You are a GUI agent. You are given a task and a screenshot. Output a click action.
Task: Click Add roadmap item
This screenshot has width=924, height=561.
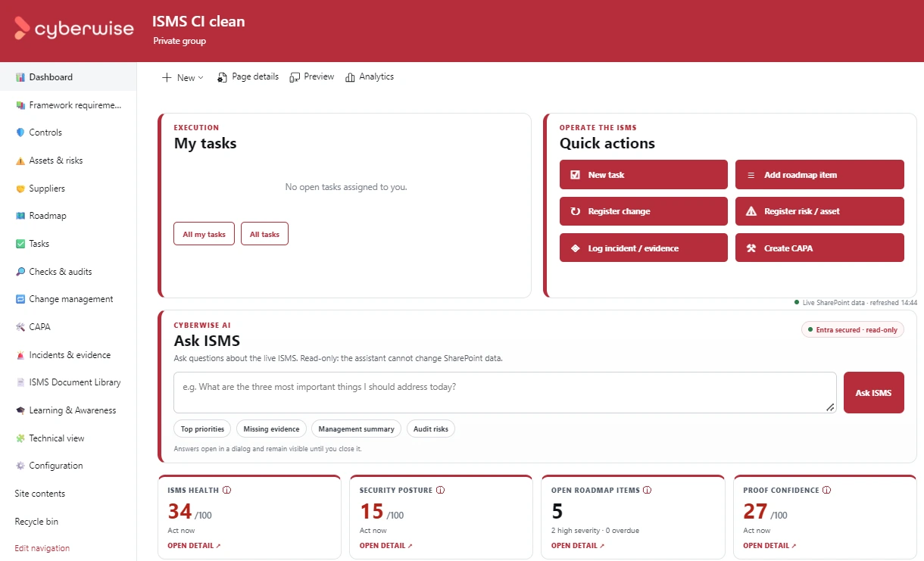click(x=819, y=175)
